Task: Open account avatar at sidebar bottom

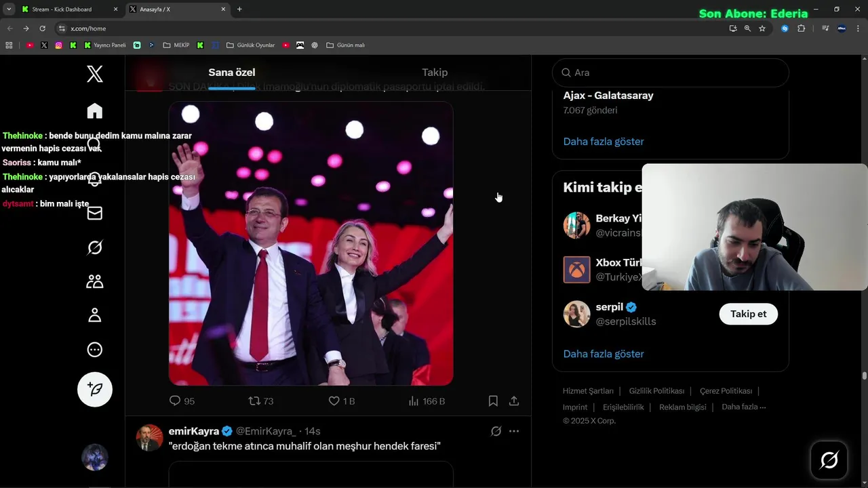Action: [x=95, y=457]
